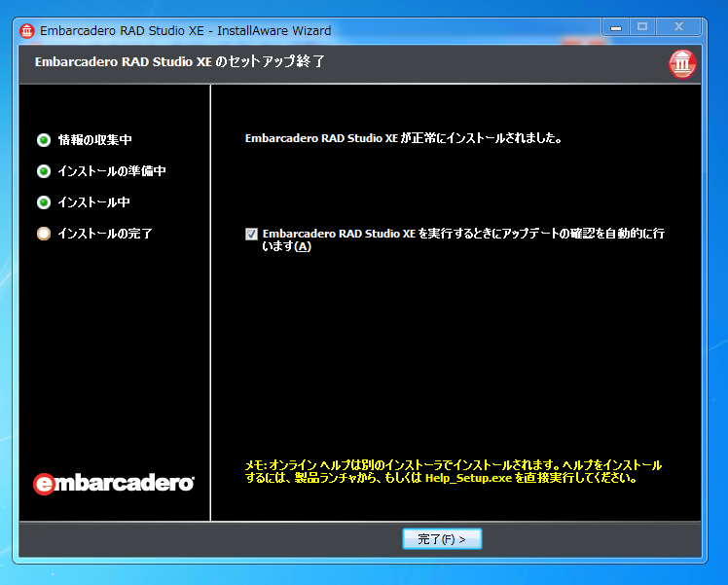The width and height of the screenshot is (728, 585).
Task: Click the embarcadero logo in sidebar
Action: pyautogui.click(x=114, y=484)
